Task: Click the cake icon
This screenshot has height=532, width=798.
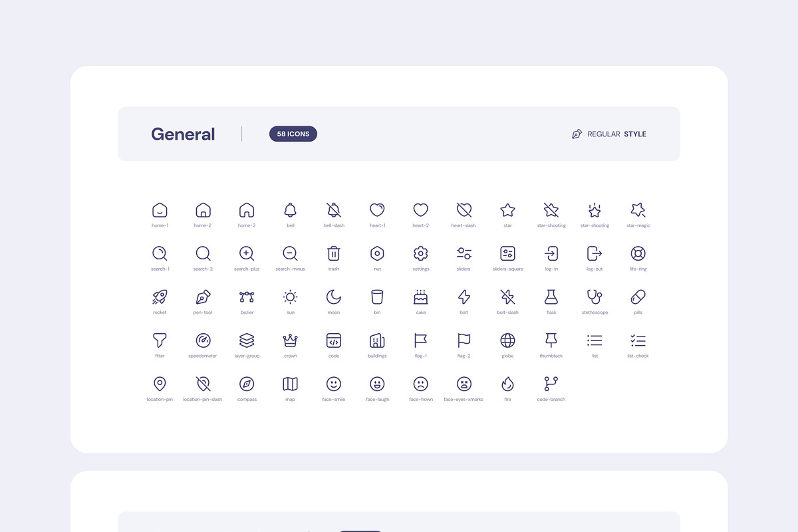Action: (x=421, y=297)
